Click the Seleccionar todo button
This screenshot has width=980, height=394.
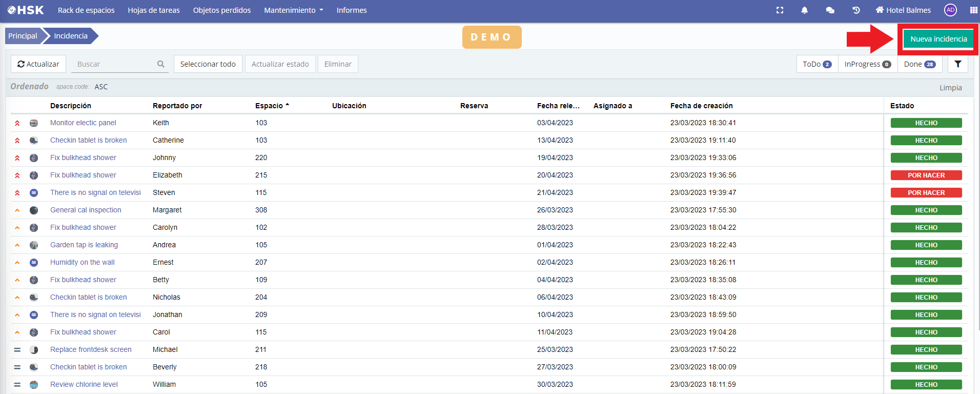pyautogui.click(x=208, y=64)
